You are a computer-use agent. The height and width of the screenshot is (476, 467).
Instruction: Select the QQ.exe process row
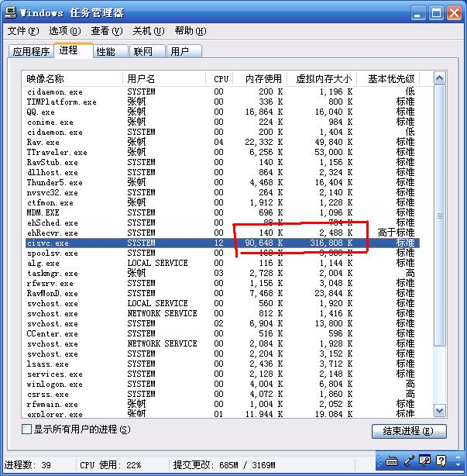[x=222, y=112]
